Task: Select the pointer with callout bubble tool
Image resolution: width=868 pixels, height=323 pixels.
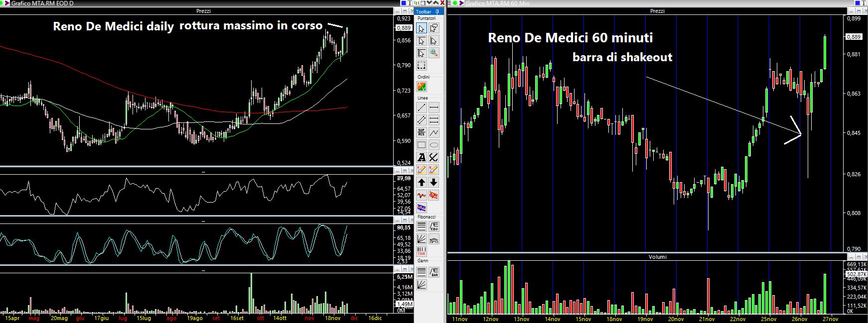Action: tap(434, 28)
